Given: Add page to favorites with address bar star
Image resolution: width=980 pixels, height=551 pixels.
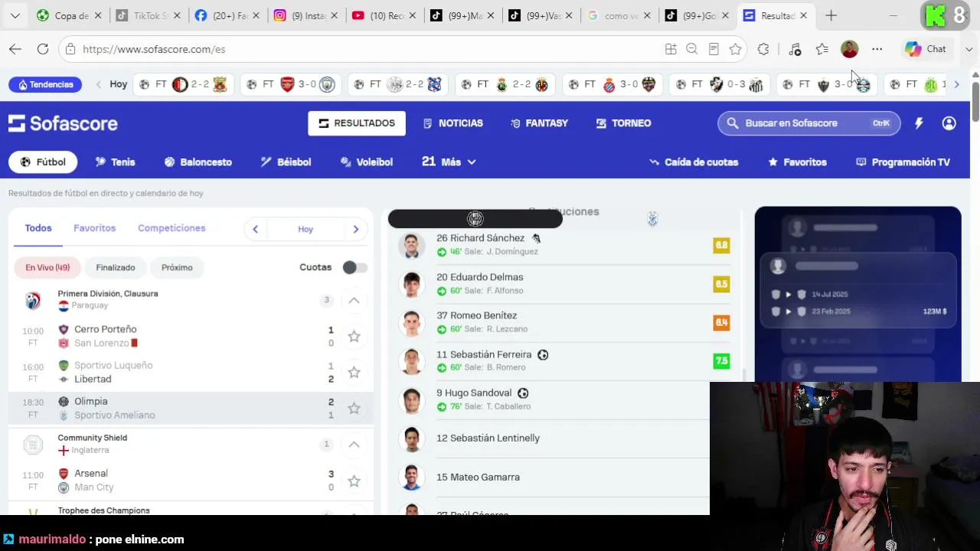Looking at the screenshot, I should pyautogui.click(x=736, y=49).
